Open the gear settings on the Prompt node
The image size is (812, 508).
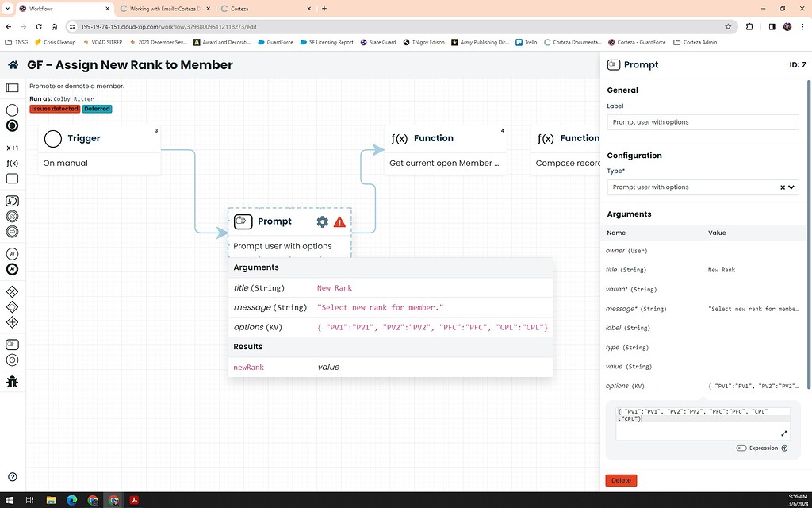[322, 222]
